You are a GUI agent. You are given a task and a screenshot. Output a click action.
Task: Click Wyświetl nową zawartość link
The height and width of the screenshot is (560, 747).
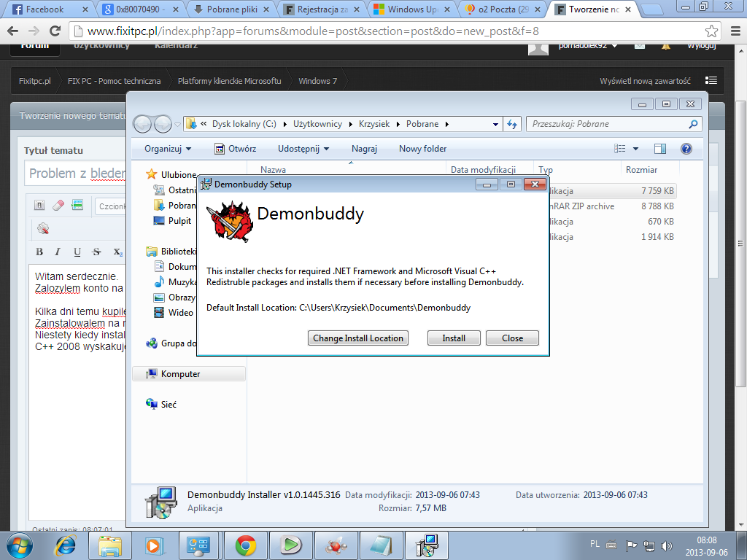(645, 81)
